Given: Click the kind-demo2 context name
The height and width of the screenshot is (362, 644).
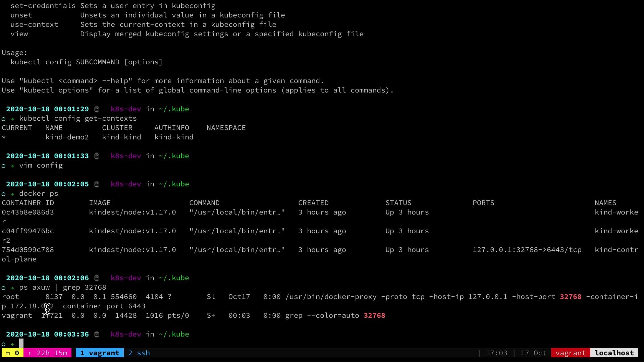Looking at the screenshot, I should pos(67,137).
